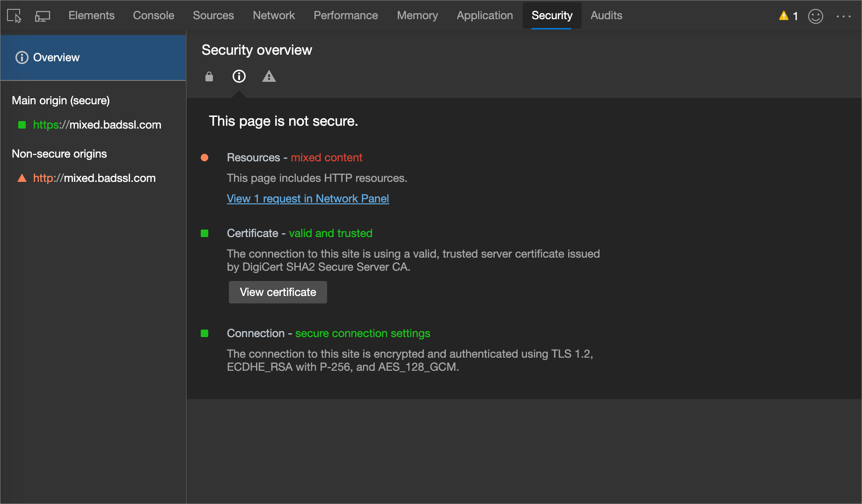Click the info circle icon in Security overview
The width and height of the screenshot is (862, 504).
coord(239,76)
